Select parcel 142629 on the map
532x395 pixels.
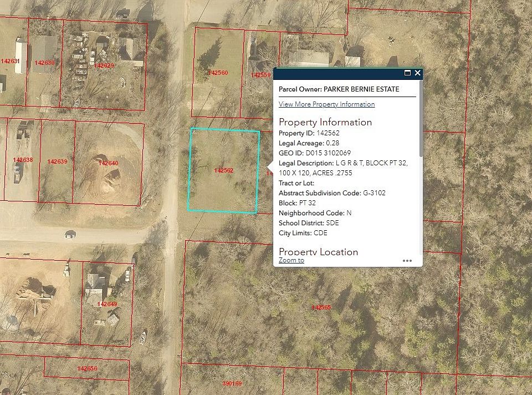click(104, 65)
